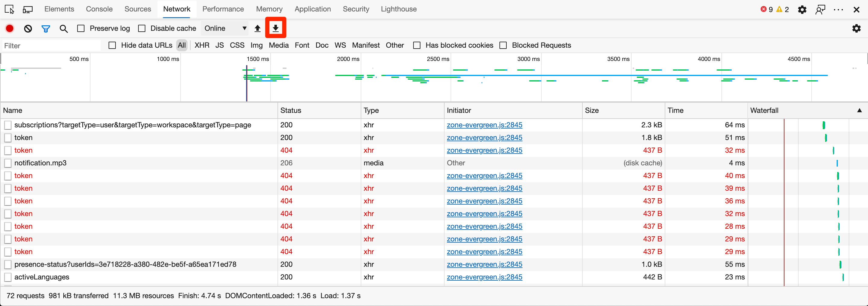Import HAR file

(258, 28)
